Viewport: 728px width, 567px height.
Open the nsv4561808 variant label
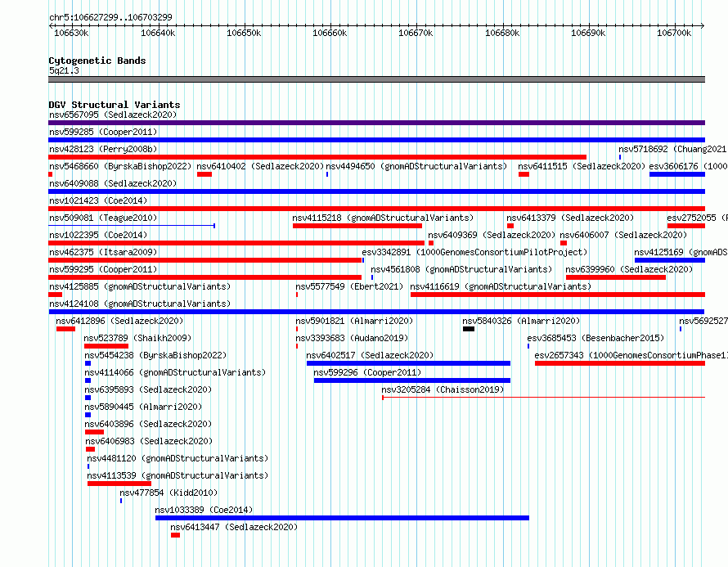pos(461,269)
